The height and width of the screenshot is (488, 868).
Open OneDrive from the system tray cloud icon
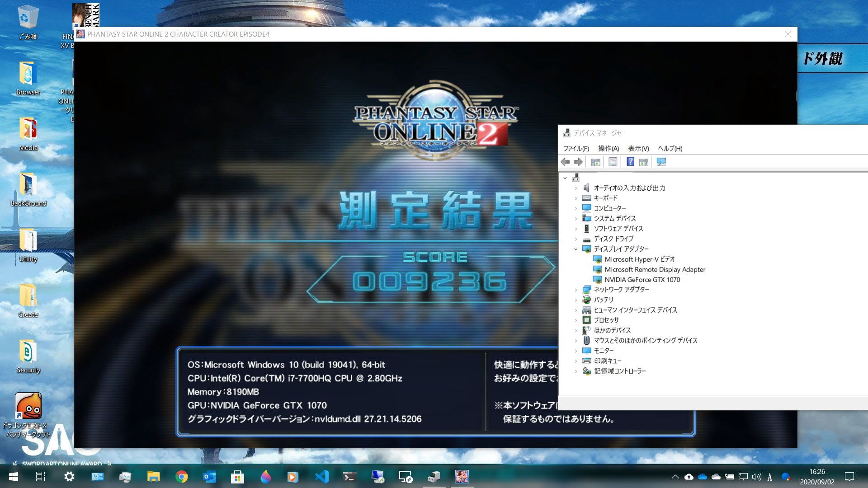702,477
